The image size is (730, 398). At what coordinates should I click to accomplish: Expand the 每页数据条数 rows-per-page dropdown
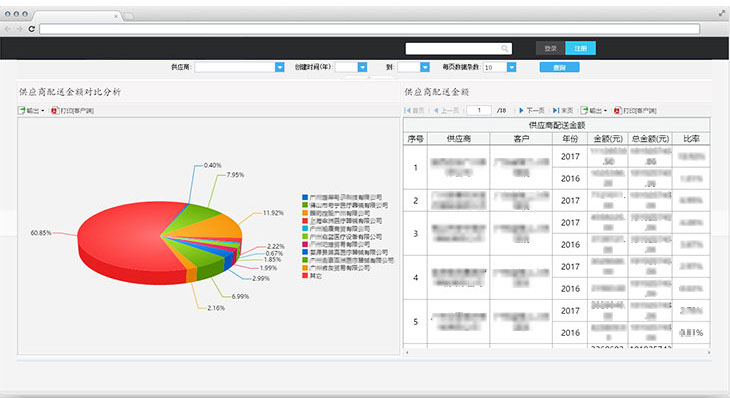pos(511,67)
